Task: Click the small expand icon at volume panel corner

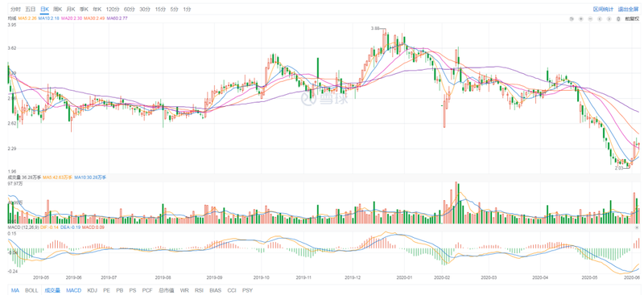Action: pos(637,227)
